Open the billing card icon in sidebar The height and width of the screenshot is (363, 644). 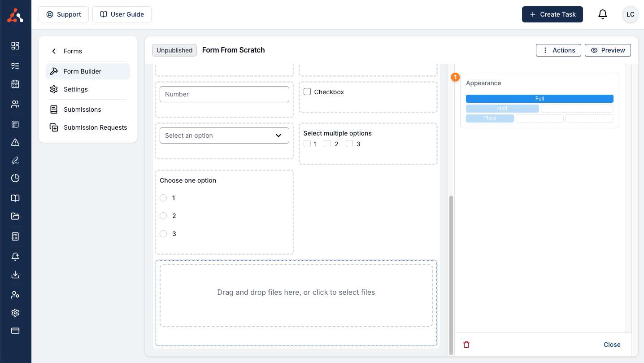point(15,331)
